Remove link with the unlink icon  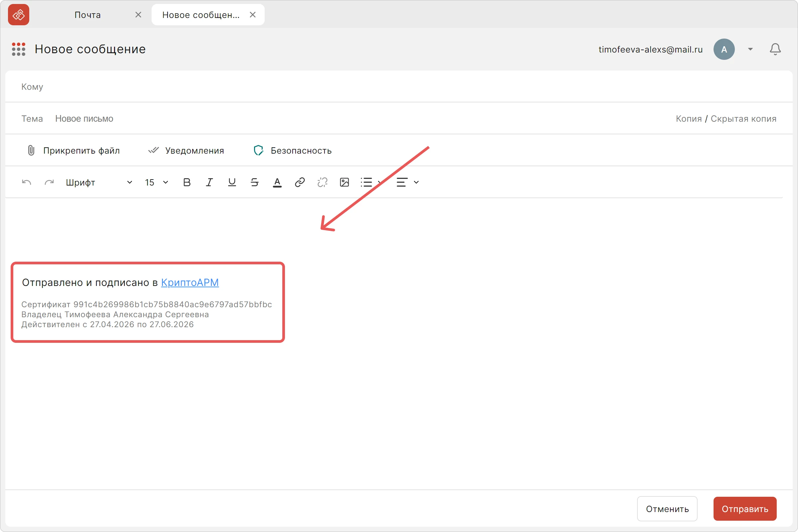click(322, 183)
